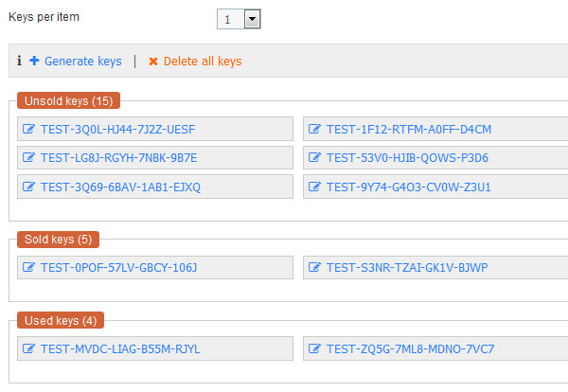
Task: Click the Unsold keys (15) header
Action: point(68,100)
